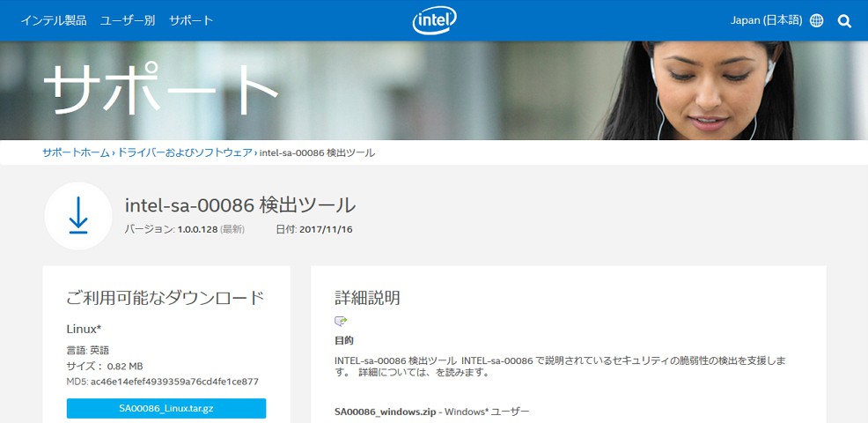This screenshot has width=868, height=423.
Task: Click the download arrow circle icon
Action: click(78, 216)
